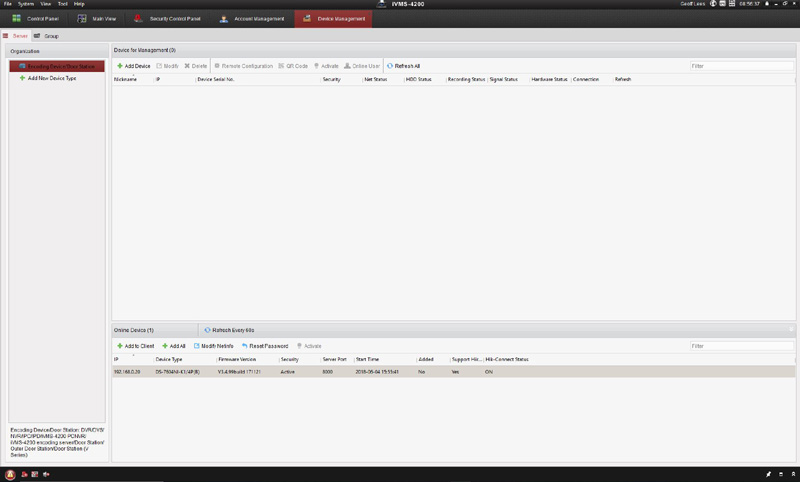Click the Add Device button

click(x=133, y=66)
